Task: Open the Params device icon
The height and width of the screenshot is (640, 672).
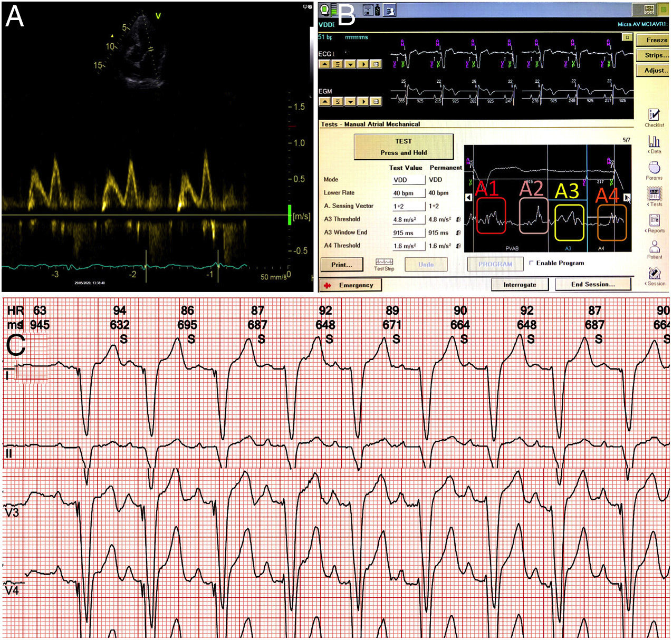Action: click(x=654, y=168)
